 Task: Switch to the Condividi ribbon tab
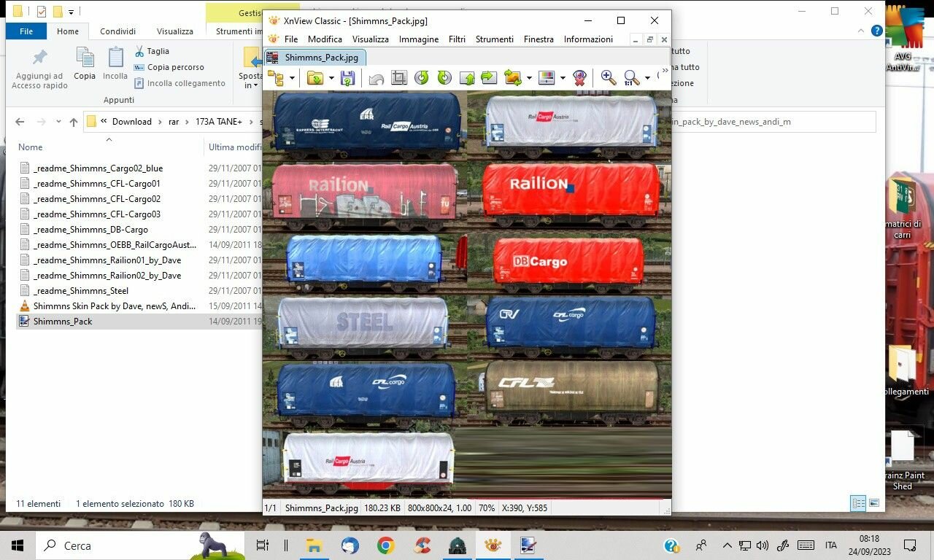click(117, 31)
